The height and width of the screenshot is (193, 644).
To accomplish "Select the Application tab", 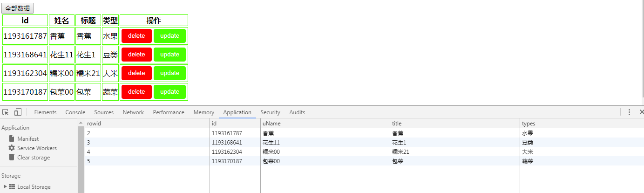I will coord(237,112).
